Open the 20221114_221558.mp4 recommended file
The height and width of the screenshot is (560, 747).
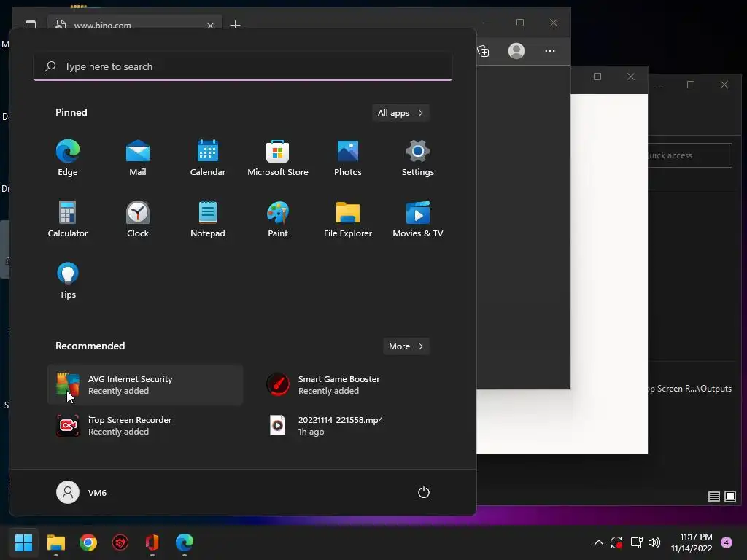tap(355, 426)
